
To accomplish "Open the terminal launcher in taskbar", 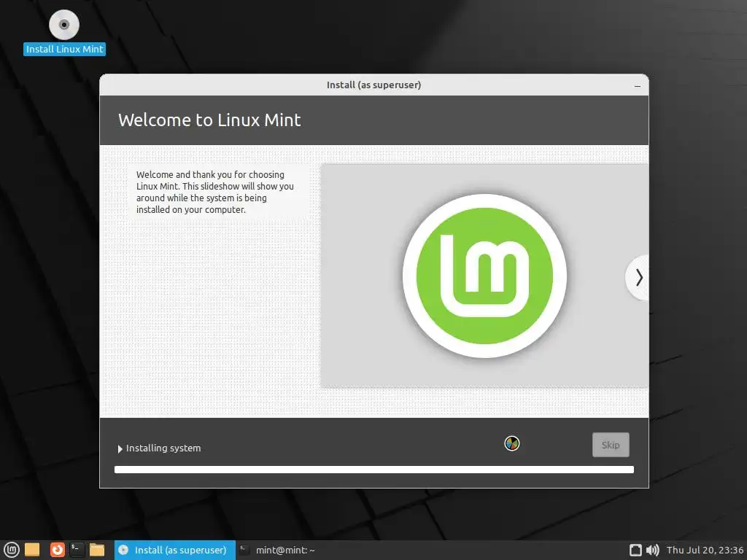I will [77, 550].
